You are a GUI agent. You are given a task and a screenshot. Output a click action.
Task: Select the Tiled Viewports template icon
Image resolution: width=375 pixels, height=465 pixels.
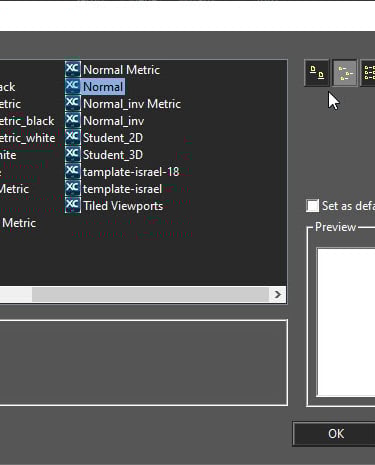pos(72,205)
